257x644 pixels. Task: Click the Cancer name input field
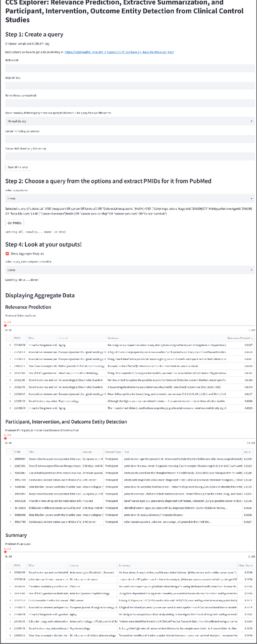click(x=128, y=139)
